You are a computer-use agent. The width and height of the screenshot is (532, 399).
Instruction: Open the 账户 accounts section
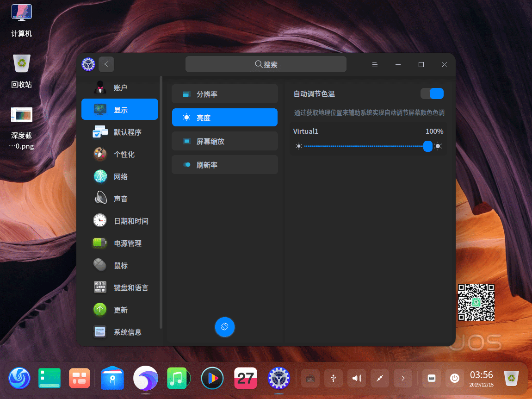click(120, 87)
